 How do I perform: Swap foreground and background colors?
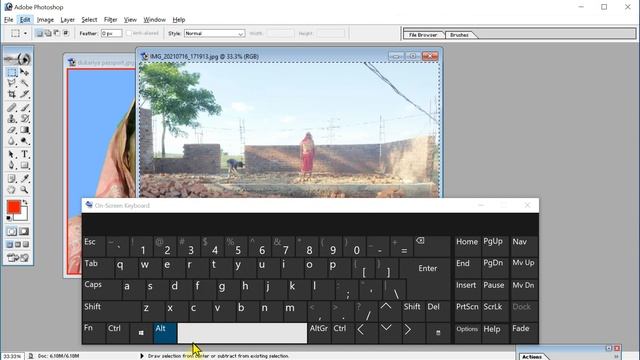(x=25, y=202)
